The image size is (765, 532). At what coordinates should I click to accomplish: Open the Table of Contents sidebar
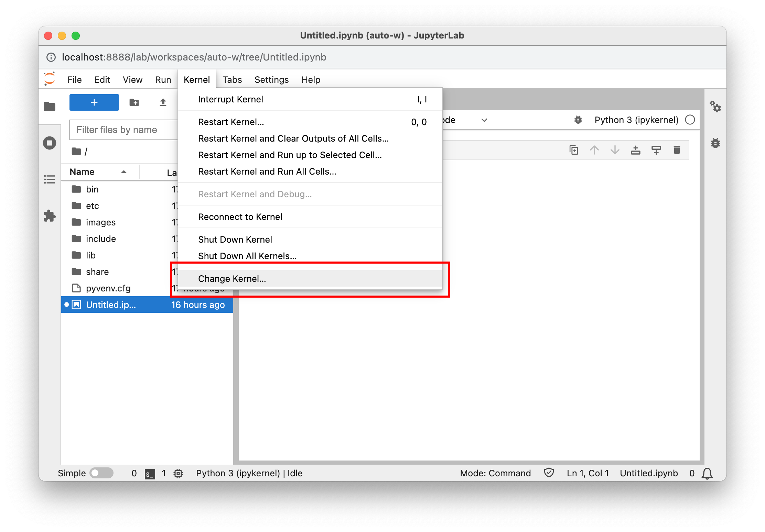50,179
